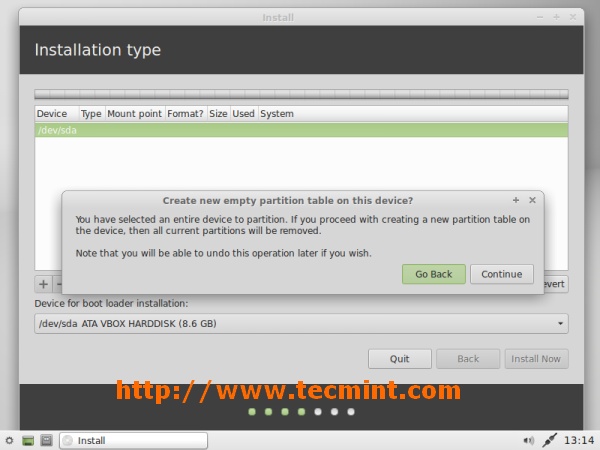This screenshot has width=600, height=450.
Task: Open the system menu gear icon
Action: click(10, 440)
